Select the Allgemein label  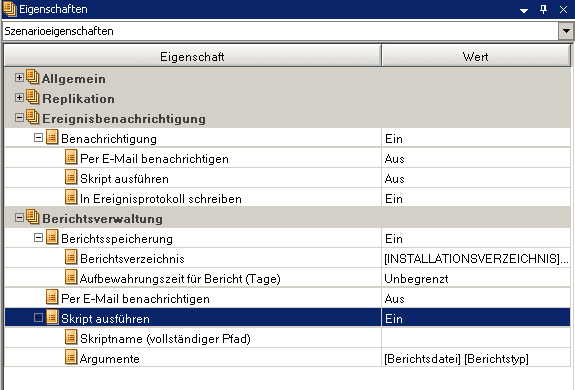[x=74, y=78]
